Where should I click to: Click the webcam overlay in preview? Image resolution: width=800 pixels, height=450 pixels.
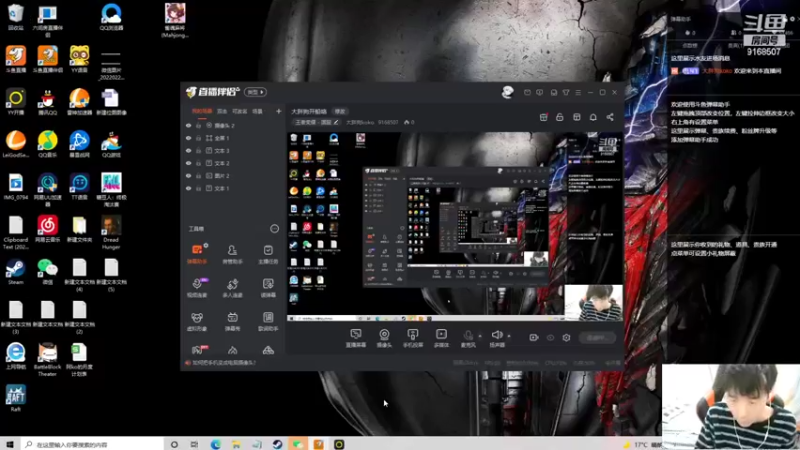(593, 303)
